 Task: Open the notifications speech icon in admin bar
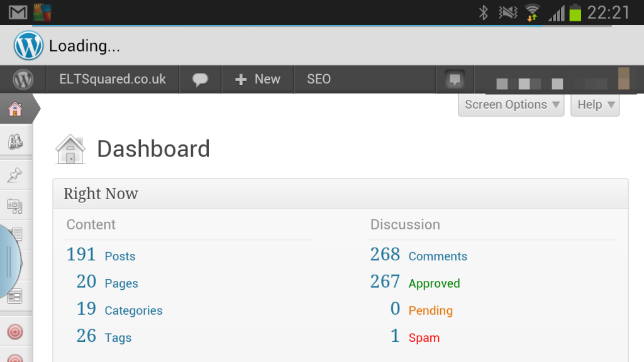tap(455, 79)
